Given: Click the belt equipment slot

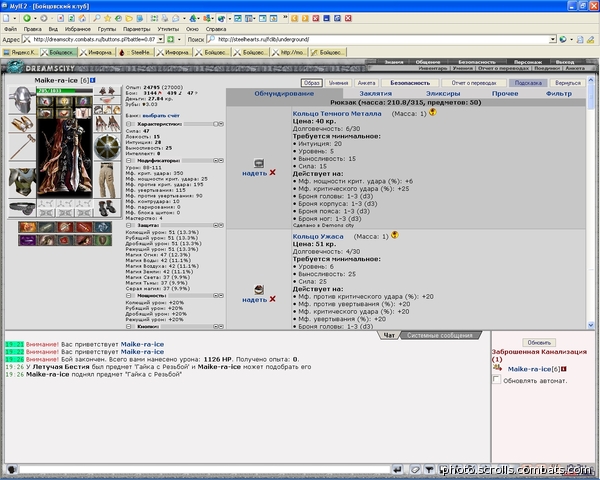Looking at the screenshot, I should point(22,209).
